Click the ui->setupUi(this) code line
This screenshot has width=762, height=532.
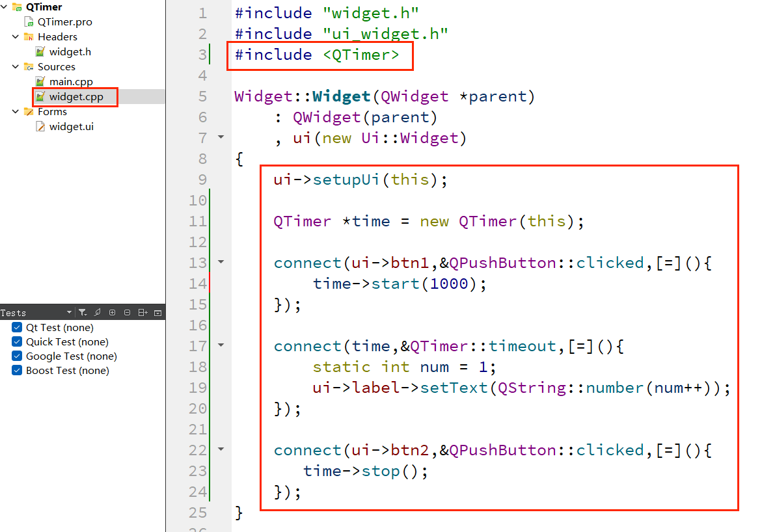pyautogui.click(x=360, y=180)
